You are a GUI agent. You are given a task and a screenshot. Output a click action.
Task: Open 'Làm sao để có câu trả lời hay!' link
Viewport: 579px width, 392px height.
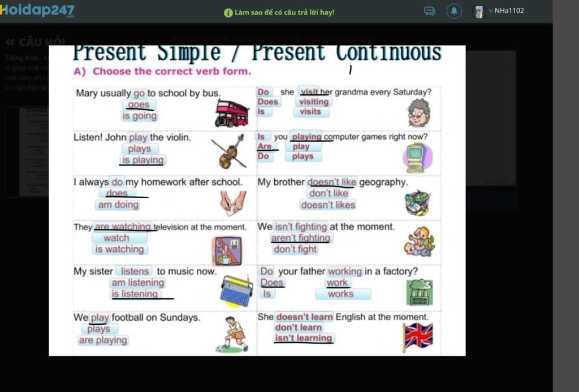[284, 12]
